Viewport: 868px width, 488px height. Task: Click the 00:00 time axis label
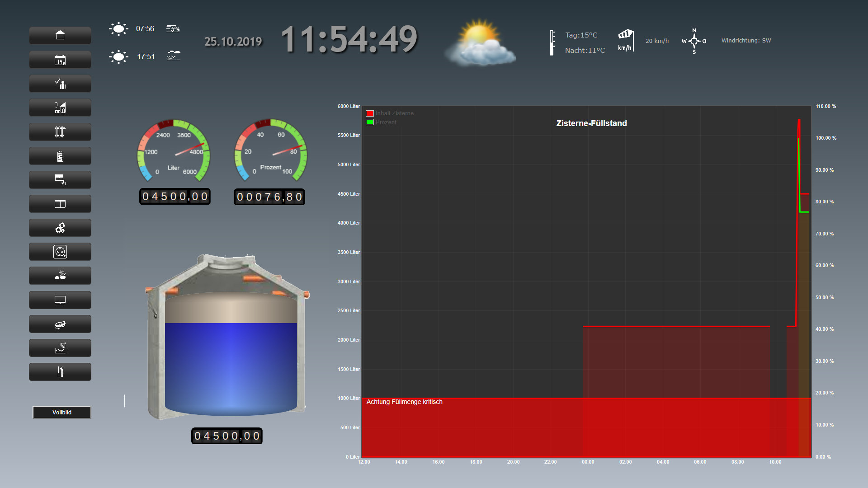pyautogui.click(x=588, y=462)
